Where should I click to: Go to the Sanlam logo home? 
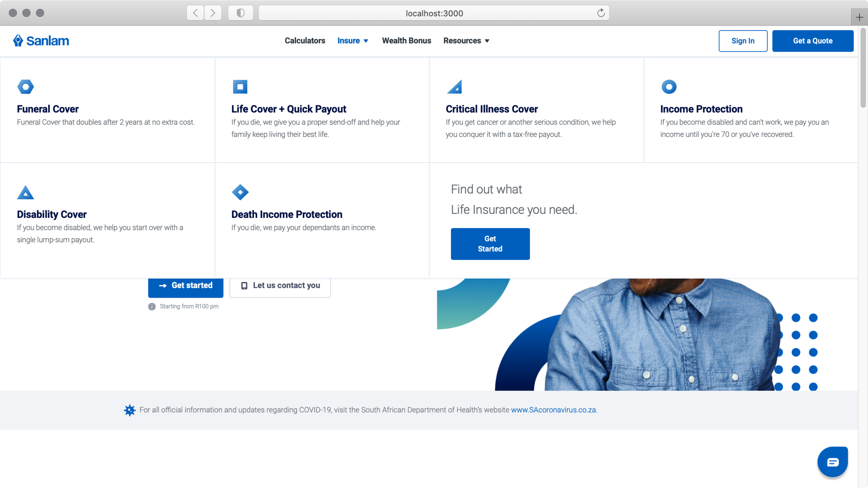41,40
